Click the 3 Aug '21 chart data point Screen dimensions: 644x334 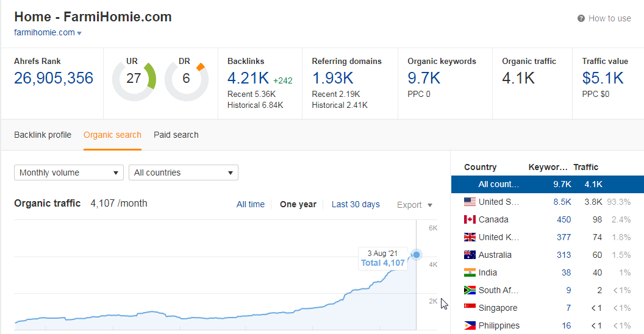coord(417,255)
